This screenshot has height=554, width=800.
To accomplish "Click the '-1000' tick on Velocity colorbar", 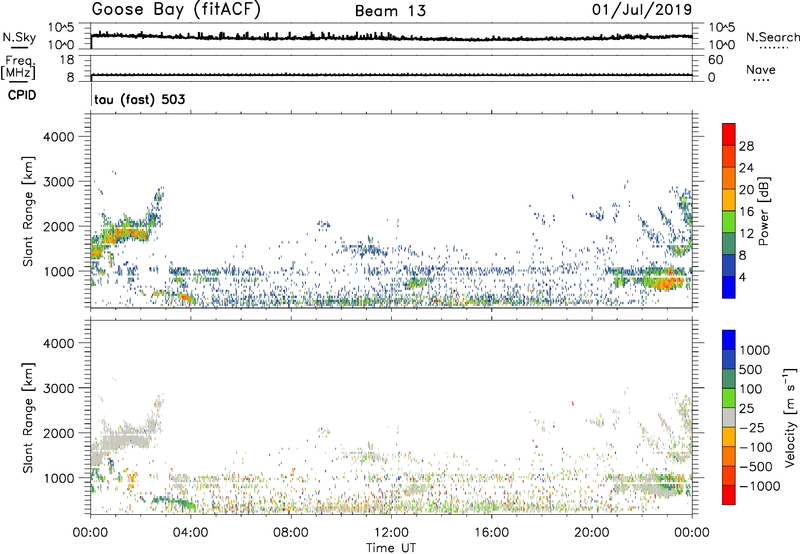I will point(759,486).
